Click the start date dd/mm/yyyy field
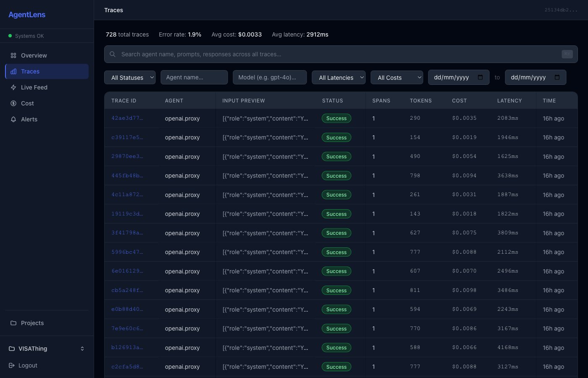 tap(459, 77)
